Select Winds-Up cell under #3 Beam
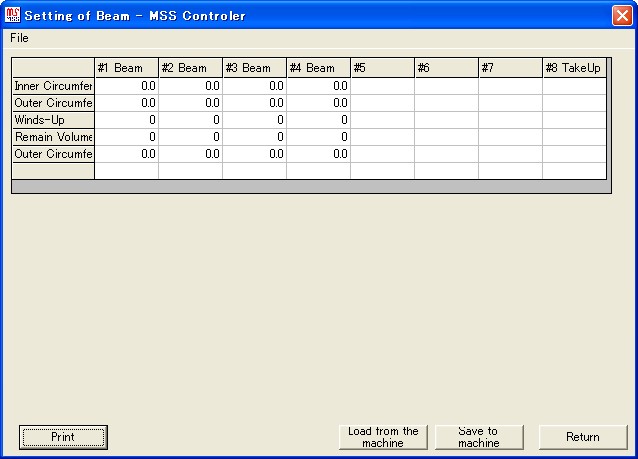This screenshot has height=459, width=638. tap(254, 120)
